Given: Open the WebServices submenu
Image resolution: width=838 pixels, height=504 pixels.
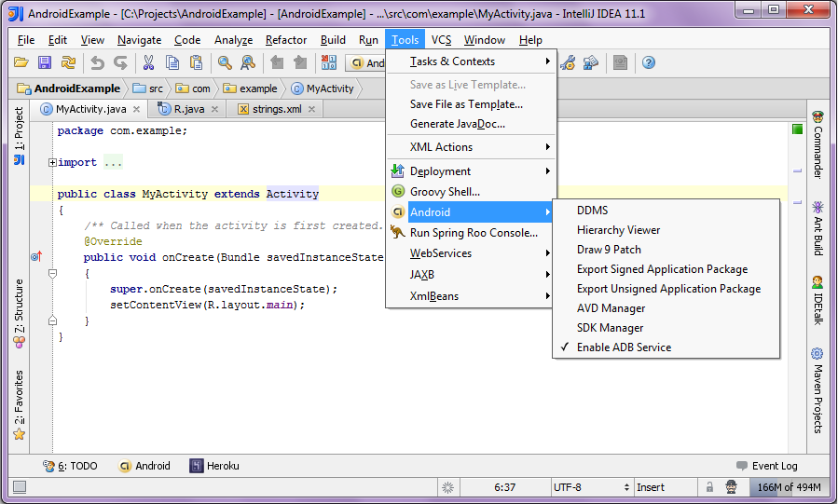Looking at the screenshot, I should (x=471, y=253).
